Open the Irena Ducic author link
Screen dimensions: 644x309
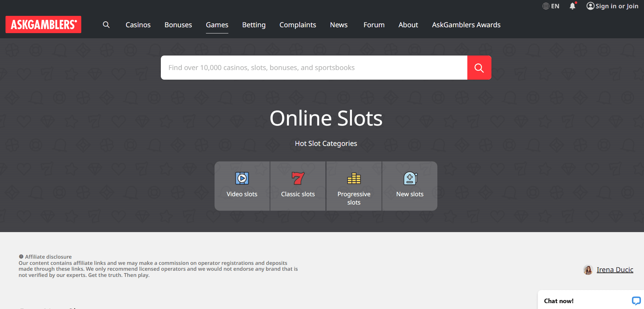click(x=615, y=270)
